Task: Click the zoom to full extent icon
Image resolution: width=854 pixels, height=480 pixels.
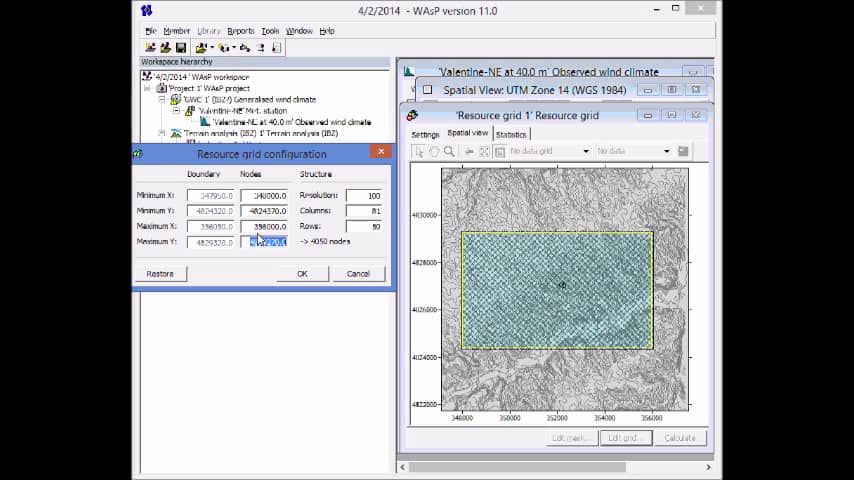Action: (x=484, y=151)
